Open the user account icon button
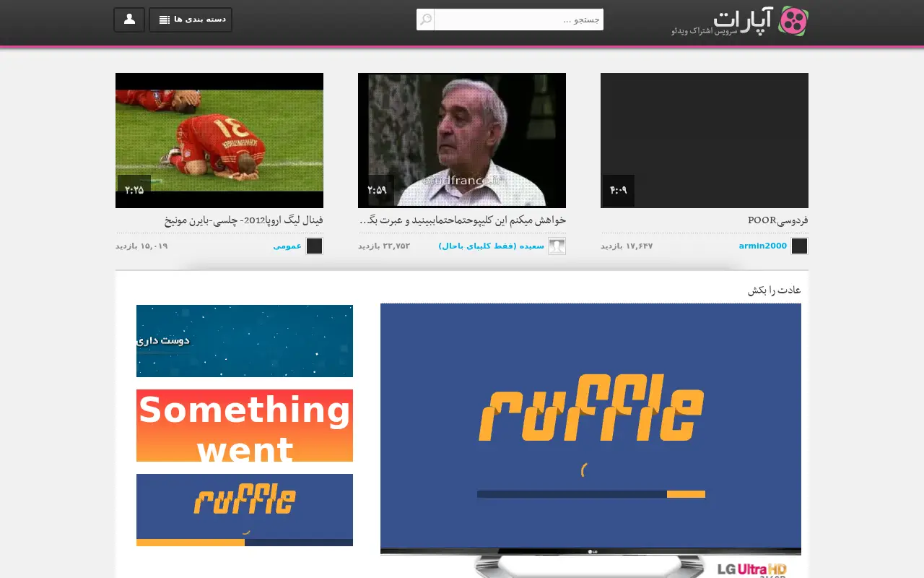Viewport: 924px width, 578px height. click(x=129, y=20)
